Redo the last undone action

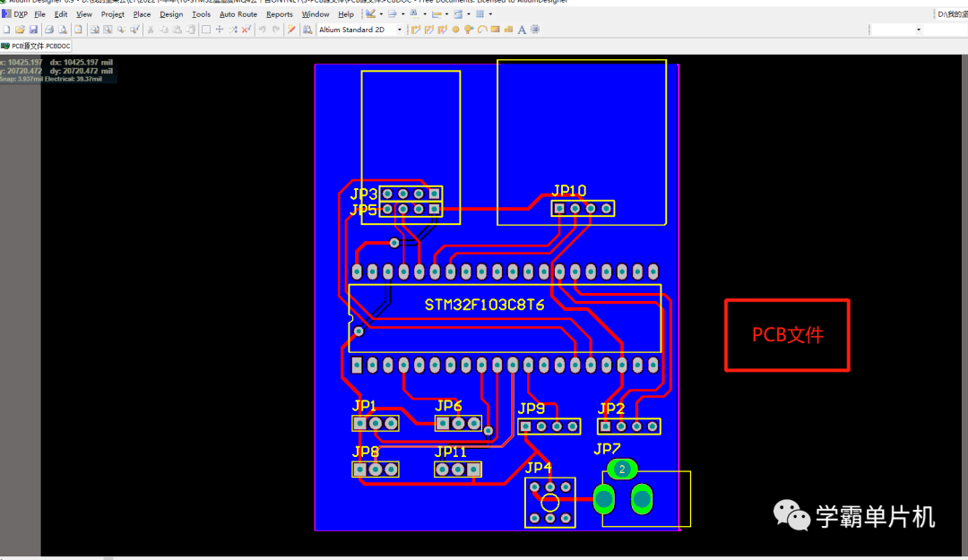[276, 29]
